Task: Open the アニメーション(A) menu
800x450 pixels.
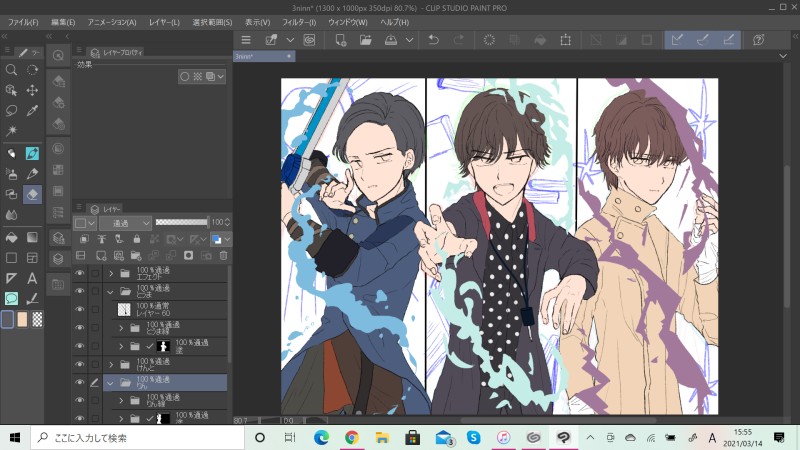Action: (112, 22)
